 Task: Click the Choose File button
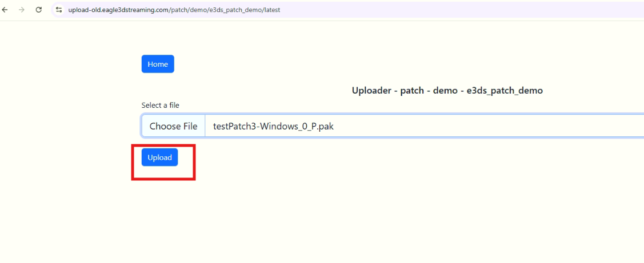[173, 126]
